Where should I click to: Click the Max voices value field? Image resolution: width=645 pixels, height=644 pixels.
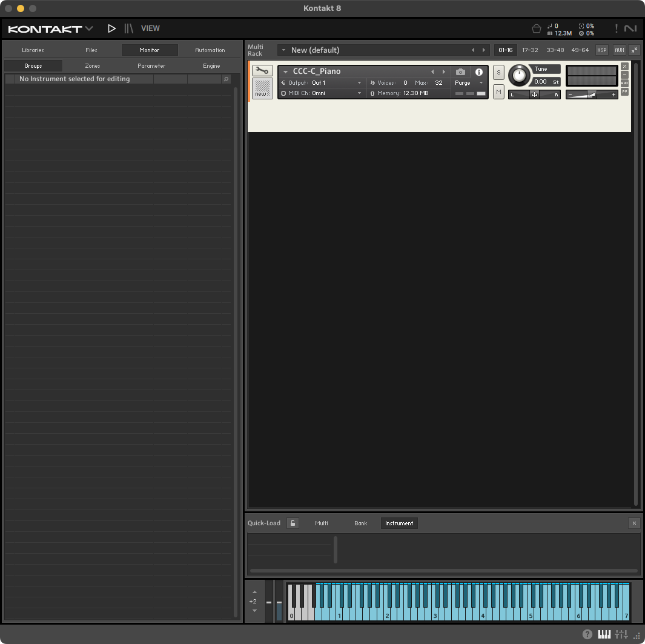point(438,83)
